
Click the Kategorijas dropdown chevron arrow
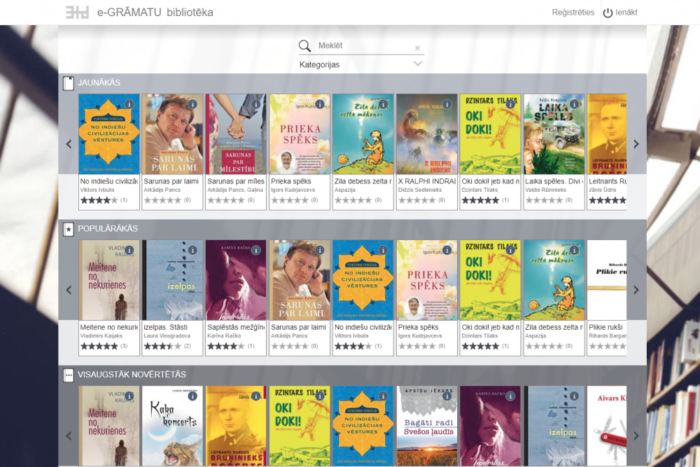click(x=417, y=64)
